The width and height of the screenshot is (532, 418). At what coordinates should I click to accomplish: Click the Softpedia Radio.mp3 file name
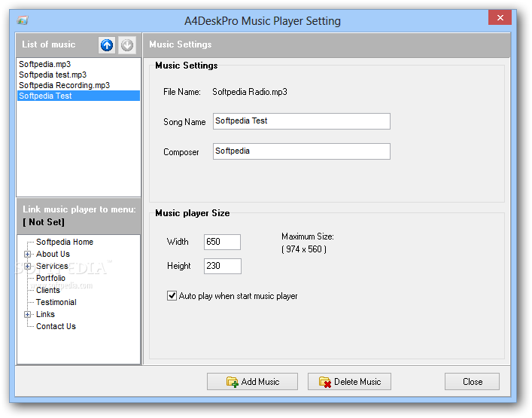pyautogui.click(x=250, y=92)
